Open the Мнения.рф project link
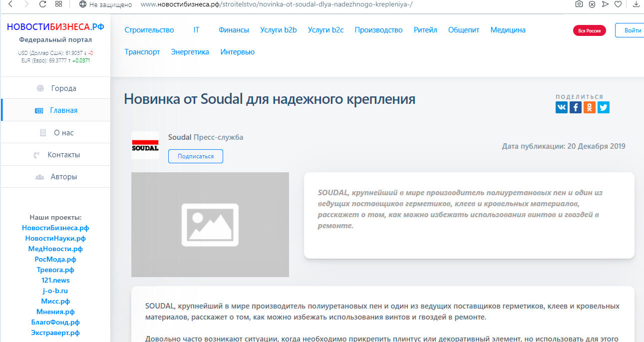This screenshot has height=342, width=644. [x=55, y=312]
